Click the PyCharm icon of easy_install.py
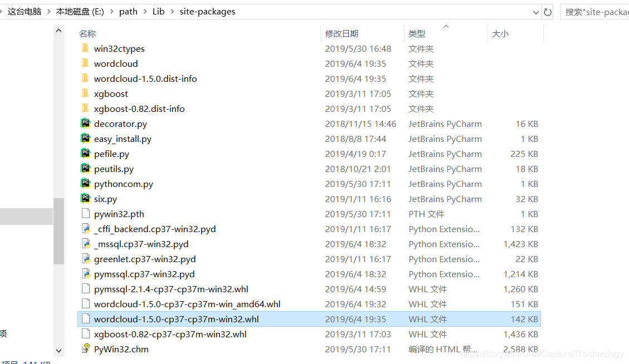This screenshot has height=364, width=629. click(86, 139)
